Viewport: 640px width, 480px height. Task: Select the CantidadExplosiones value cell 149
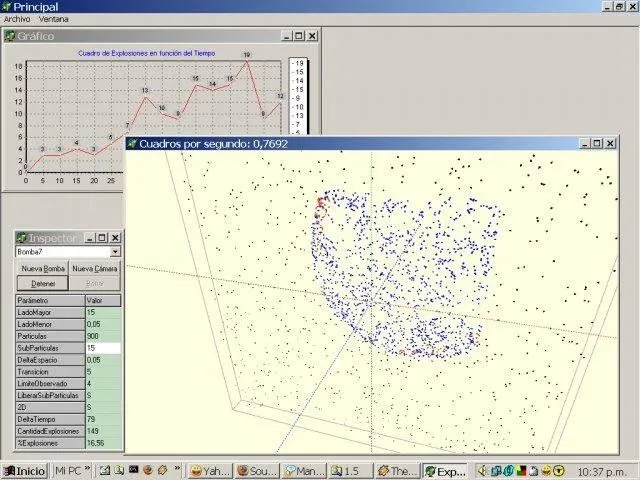[x=103, y=431]
